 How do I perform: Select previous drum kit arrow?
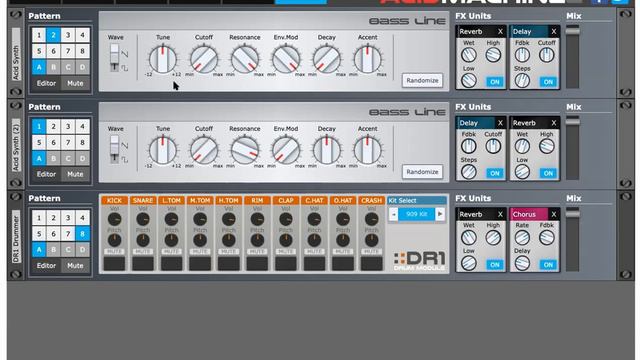tap(393, 214)
